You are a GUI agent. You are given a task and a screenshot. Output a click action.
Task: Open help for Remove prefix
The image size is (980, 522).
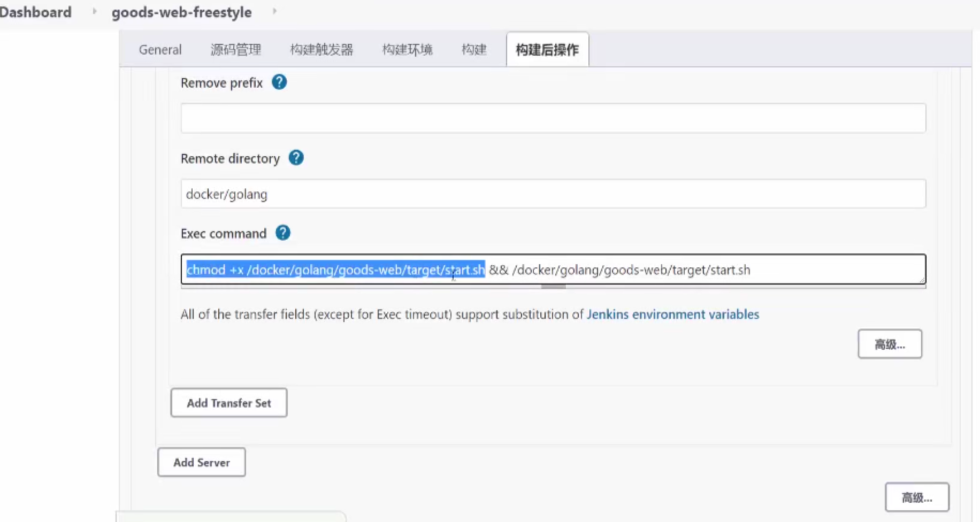[279, 82]
